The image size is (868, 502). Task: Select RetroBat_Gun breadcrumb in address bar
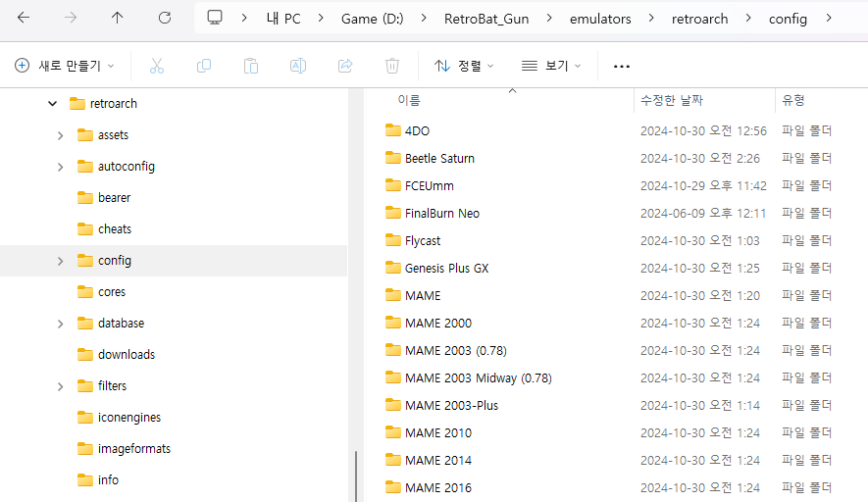[486, 19]
